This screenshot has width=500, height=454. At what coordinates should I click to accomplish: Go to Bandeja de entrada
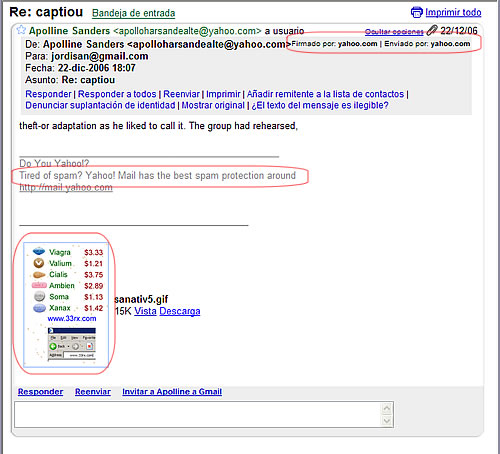point(134,13)
